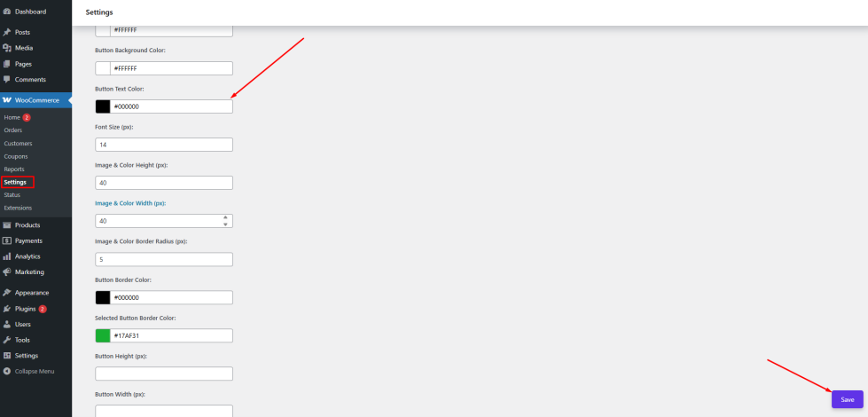The image size is (868, 417).
Task: Open the Plugins menu with update badge
Action: (x=26, y=309)
